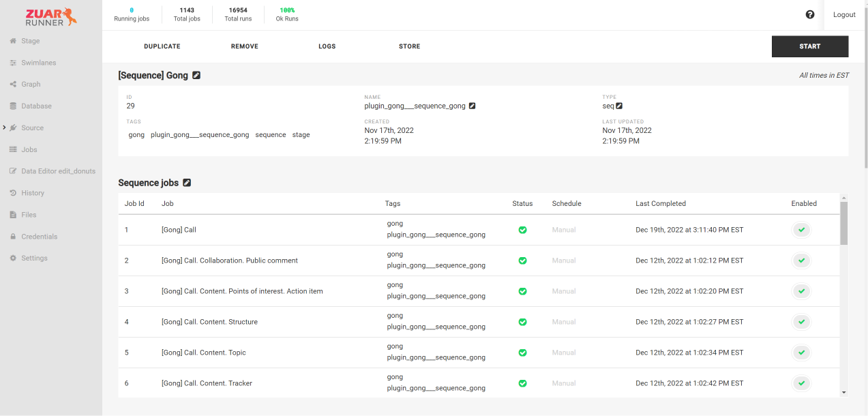Edit the name plugin_gong___sequence_gong pencil icon
The width and height of the screenshot is (868, 416).
[x=472, y=106]
